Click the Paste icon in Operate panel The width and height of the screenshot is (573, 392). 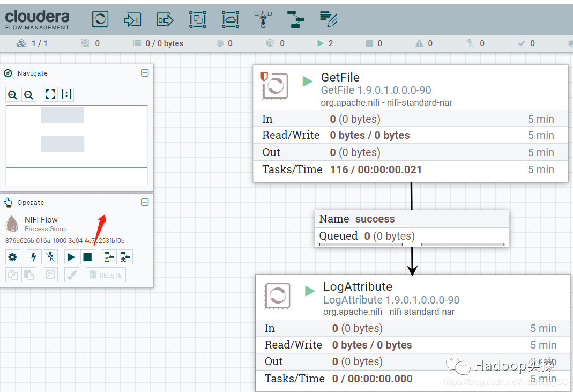(x=29, y=275)
